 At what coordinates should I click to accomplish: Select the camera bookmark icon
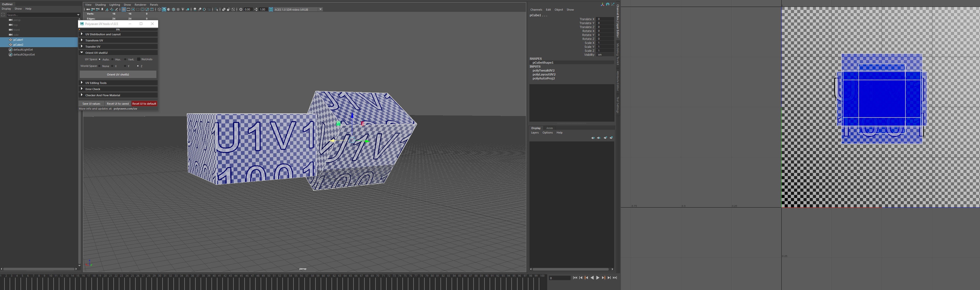(x=102, y=9)
